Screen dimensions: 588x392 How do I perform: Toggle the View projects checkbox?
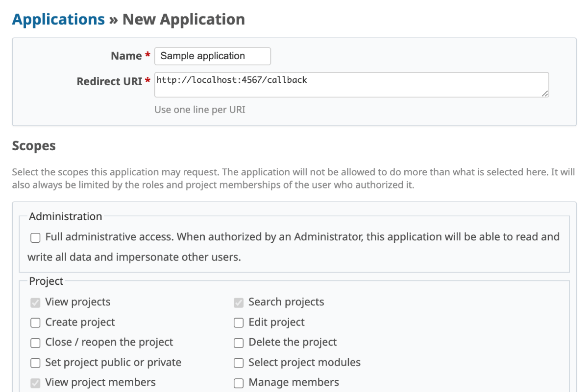coord(35,303)
